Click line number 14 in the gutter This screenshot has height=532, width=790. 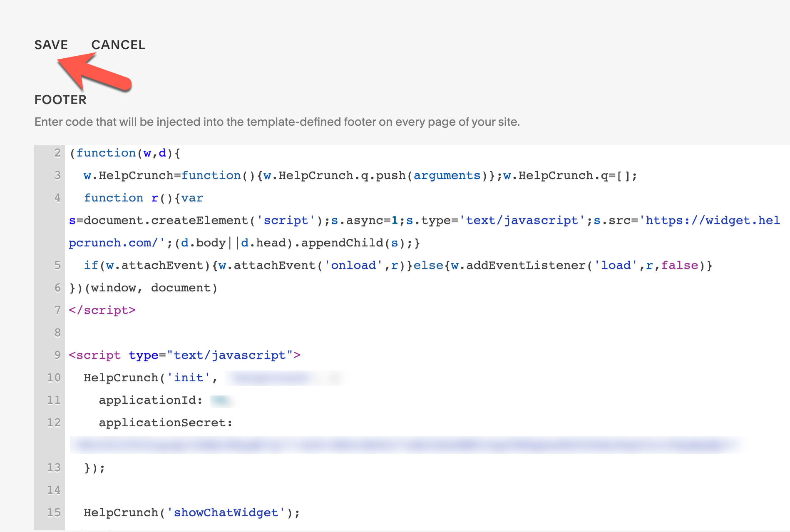pyautogui.click(x=54, y=490)
